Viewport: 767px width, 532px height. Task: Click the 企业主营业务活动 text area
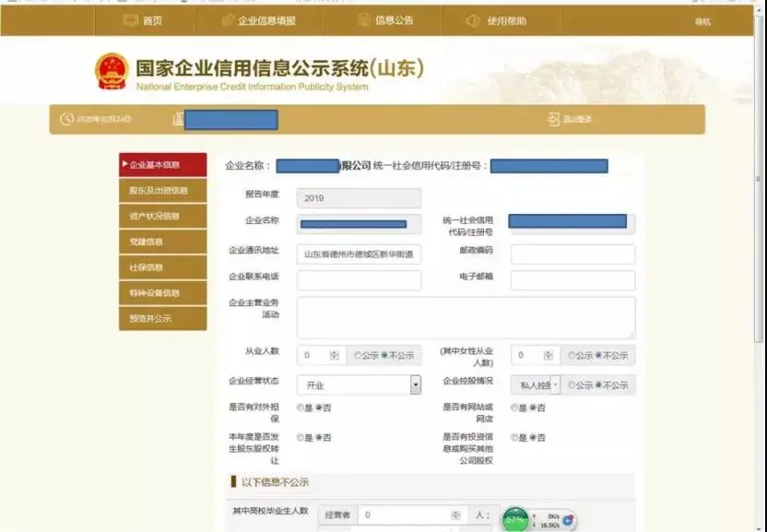tap(466, 317)
